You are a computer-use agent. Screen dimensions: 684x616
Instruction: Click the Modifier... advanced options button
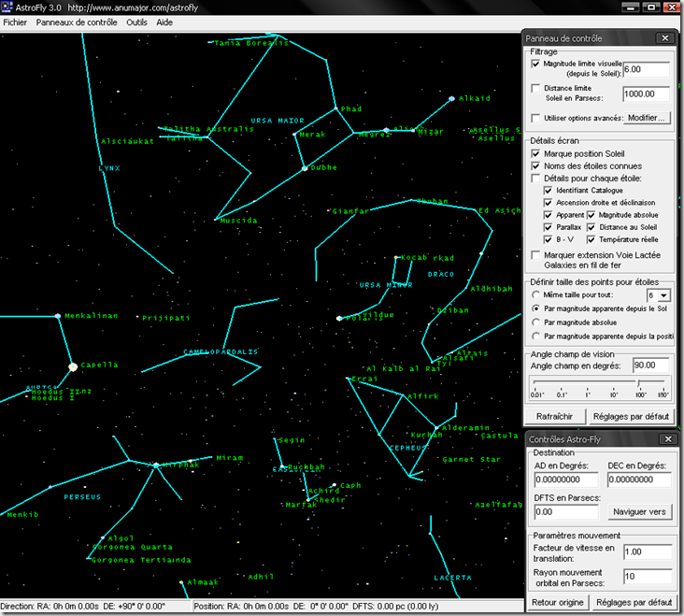[647, 119]
